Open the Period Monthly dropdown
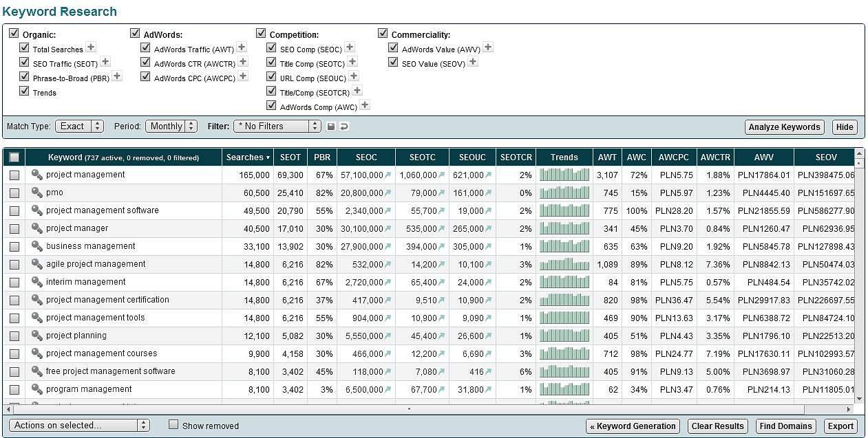The image size is (868, 438). tap(171, 127)
